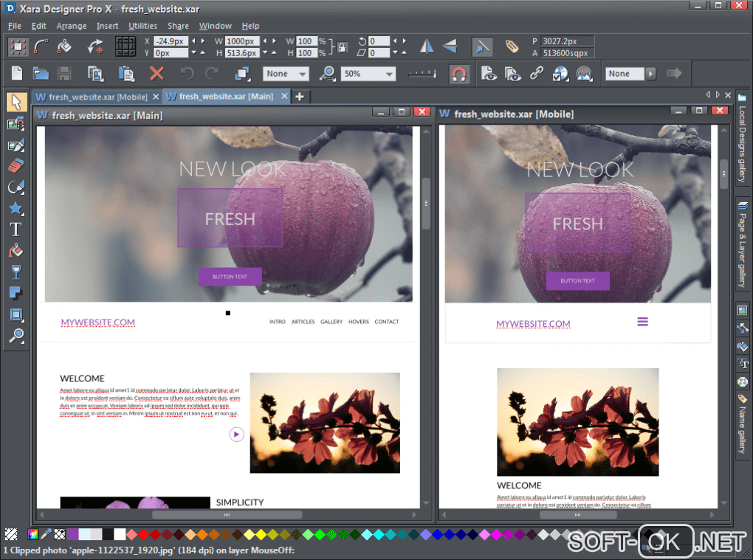753x560 pixels.
Task: Toggle show bounds handles button
Action: click(18, 46)
